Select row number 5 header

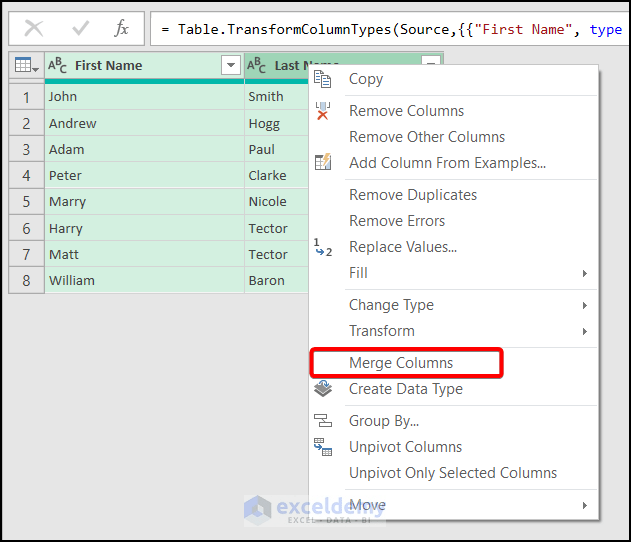click(x=26, y=202)
